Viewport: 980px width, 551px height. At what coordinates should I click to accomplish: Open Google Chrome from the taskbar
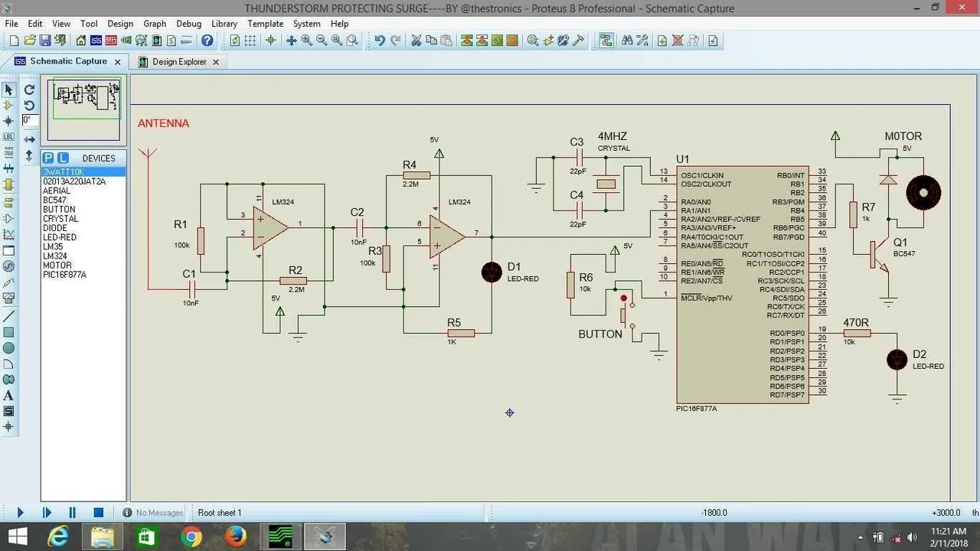[x=191, y=536]
